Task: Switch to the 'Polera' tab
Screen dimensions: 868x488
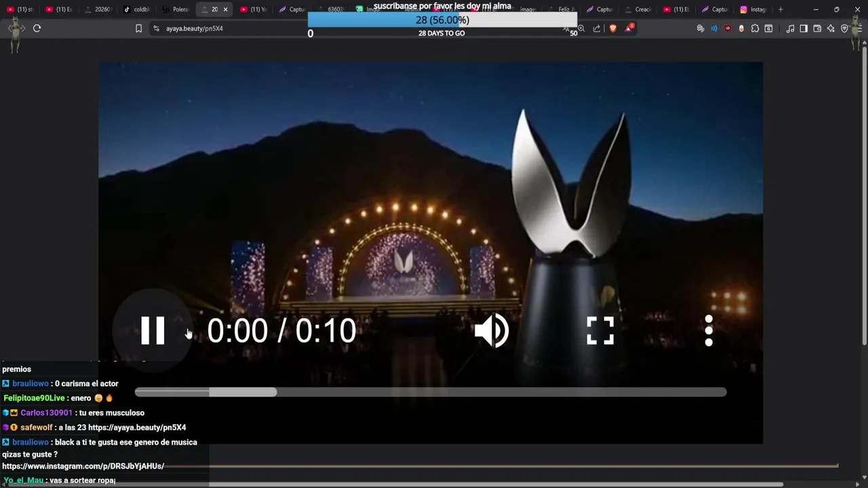Action: click(177, 9)
